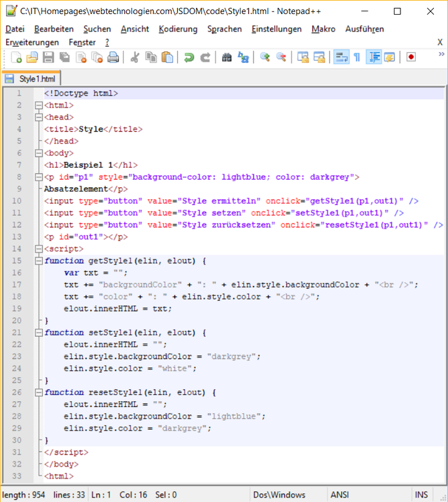Click the Cut scissors icon
The height and width of the screenshot is (502, 448).
(135, 57)
